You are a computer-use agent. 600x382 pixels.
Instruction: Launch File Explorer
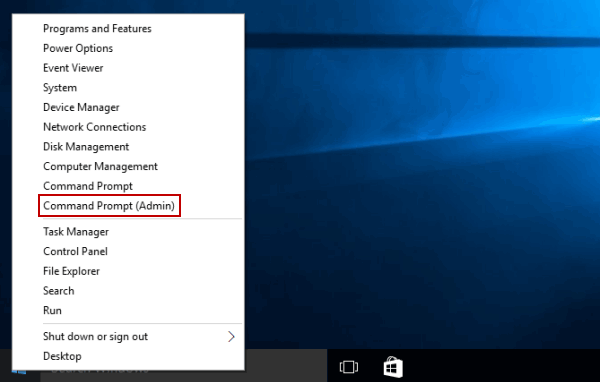click(71, 271)
